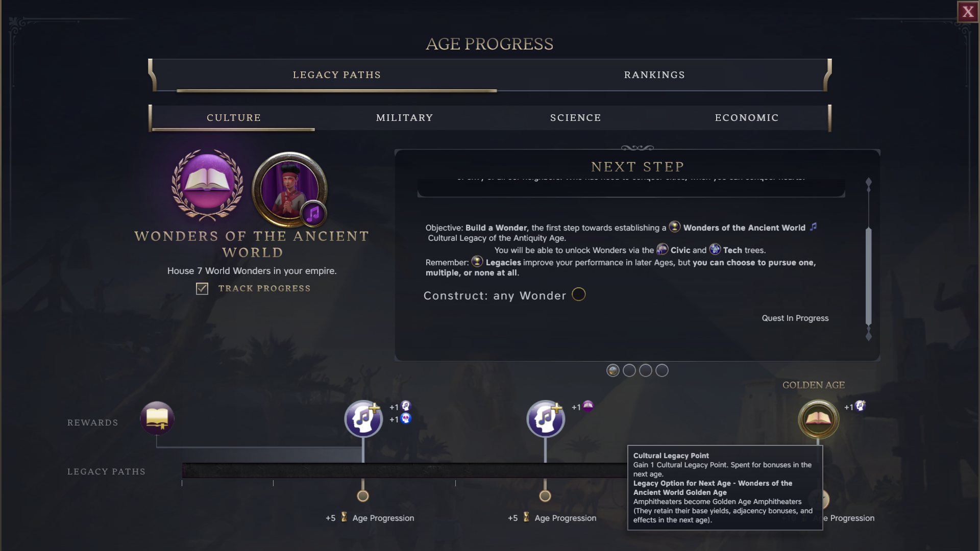
Task: Click the Tech tree icon in the objective text
Action: (x=715, y=249)
